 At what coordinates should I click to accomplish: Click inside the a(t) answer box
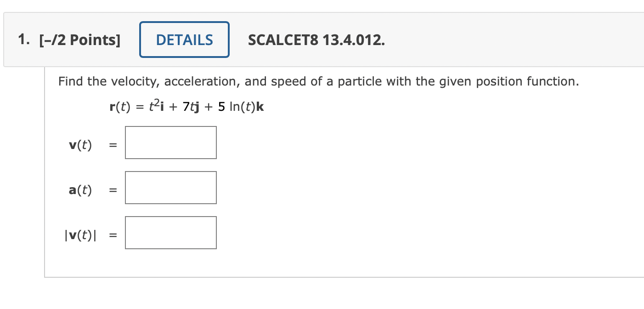tap(170, 188)
